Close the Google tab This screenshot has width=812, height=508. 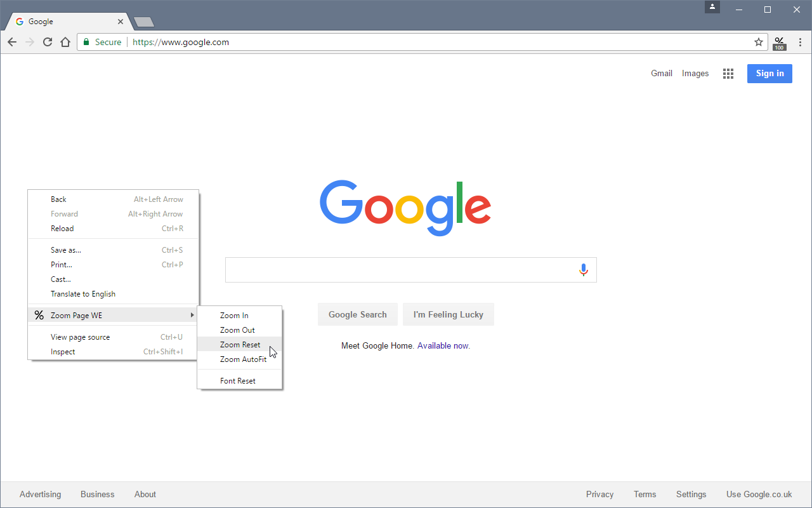pyautogui.click(x=121, y=22)
